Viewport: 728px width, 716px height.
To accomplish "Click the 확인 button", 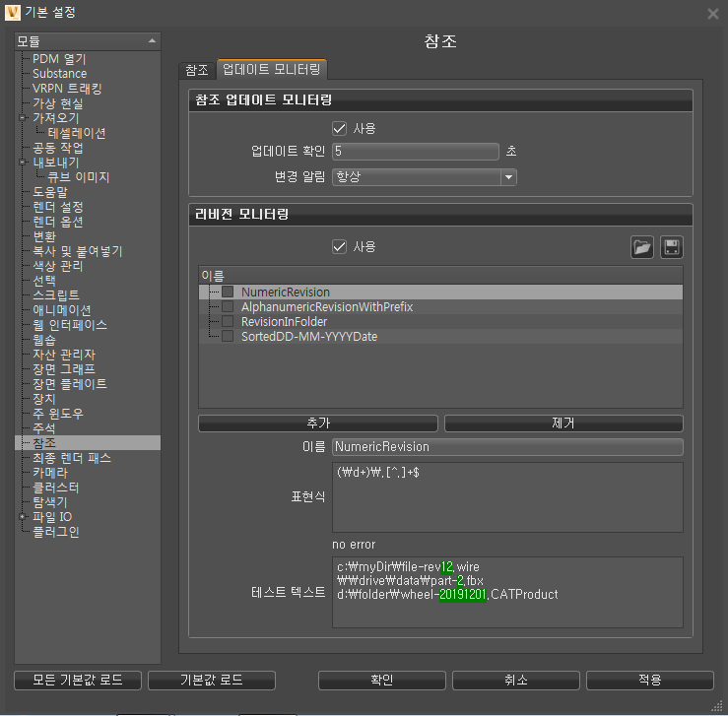I will pos(381,681).
